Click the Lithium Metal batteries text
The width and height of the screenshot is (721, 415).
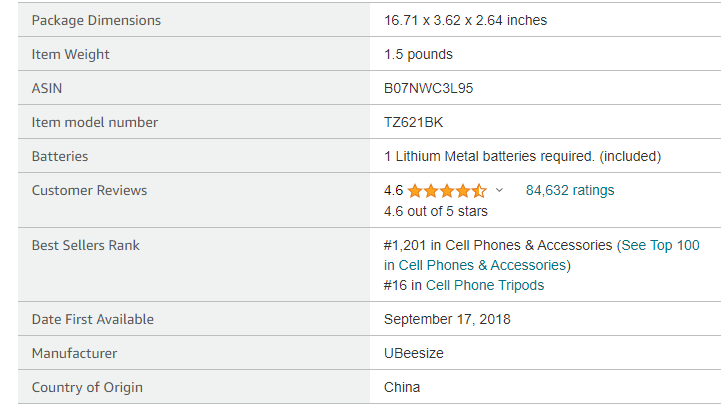tap(522, 156)
